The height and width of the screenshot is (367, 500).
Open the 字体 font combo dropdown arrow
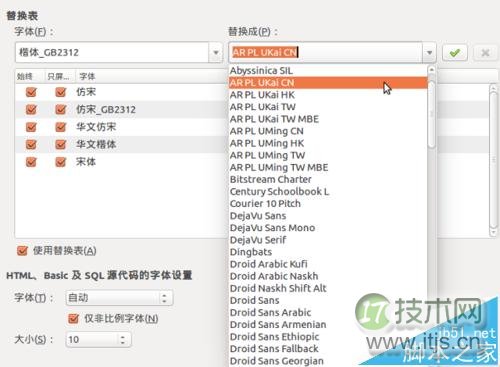coord(216,52)
